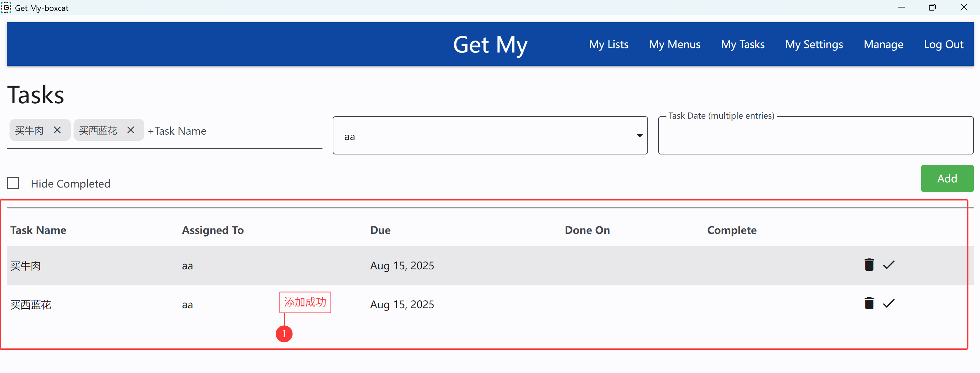The height and width of the screenshot is (373, 980).
Task: Select the 买西蓝花 task name cell
Action: click(30, 304)
